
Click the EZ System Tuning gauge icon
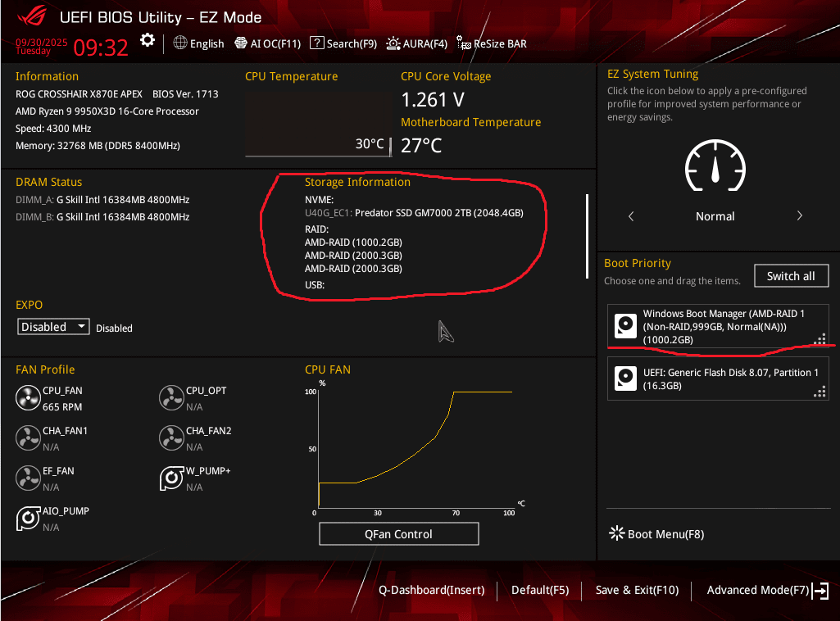coord(715,165)
